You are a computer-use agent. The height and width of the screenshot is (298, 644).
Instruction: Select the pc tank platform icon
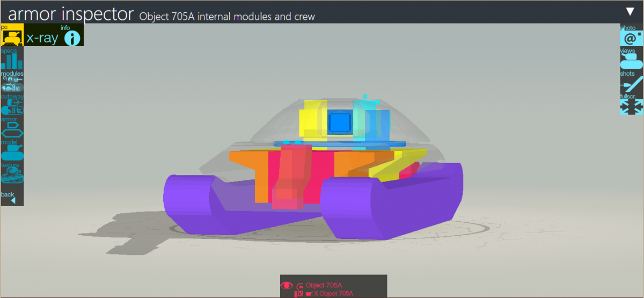tap(12, 35)
